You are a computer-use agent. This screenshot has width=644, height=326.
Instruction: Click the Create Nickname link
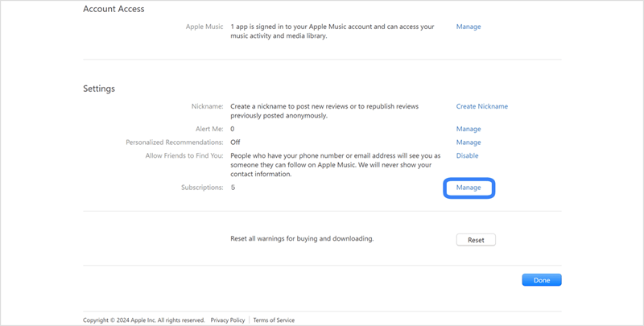point(481,106)
